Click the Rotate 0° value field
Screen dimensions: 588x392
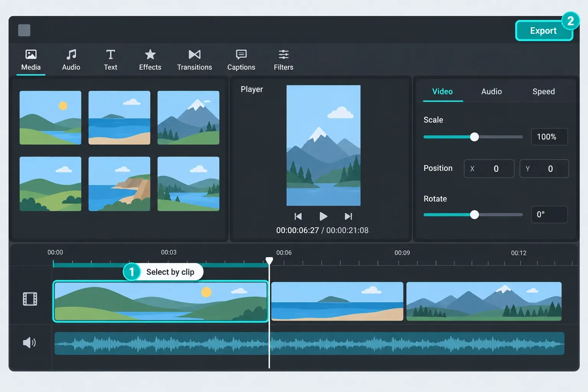[549, 214]
